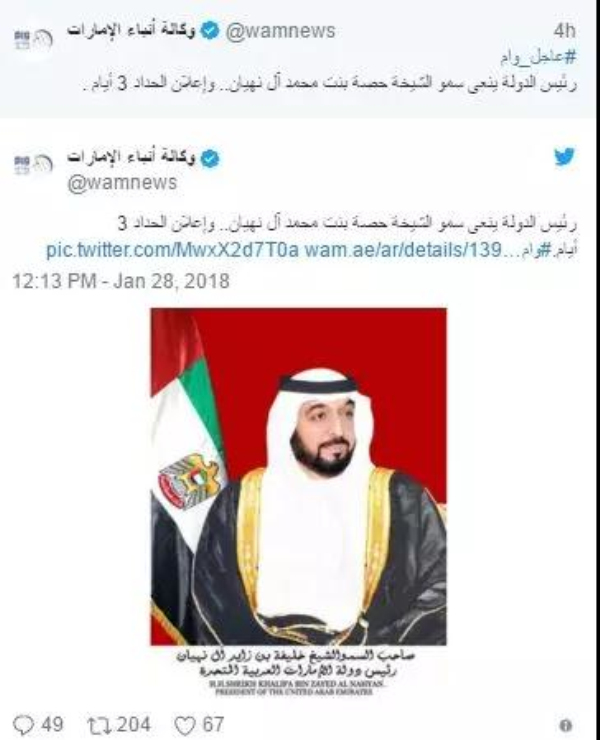Viewport: 600px width, 740px height.
Task: Open the Arabic hashtag in the top tweet
Action: pyautogui.click(x=538, y=57)
